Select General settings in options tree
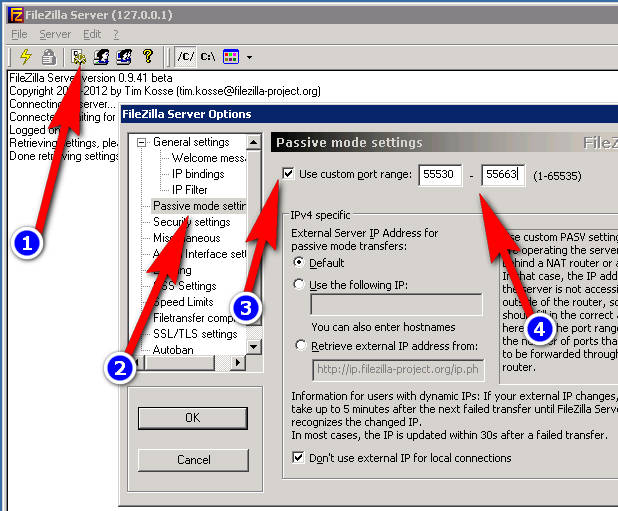 pyautogui.click(x=191, y=142)
